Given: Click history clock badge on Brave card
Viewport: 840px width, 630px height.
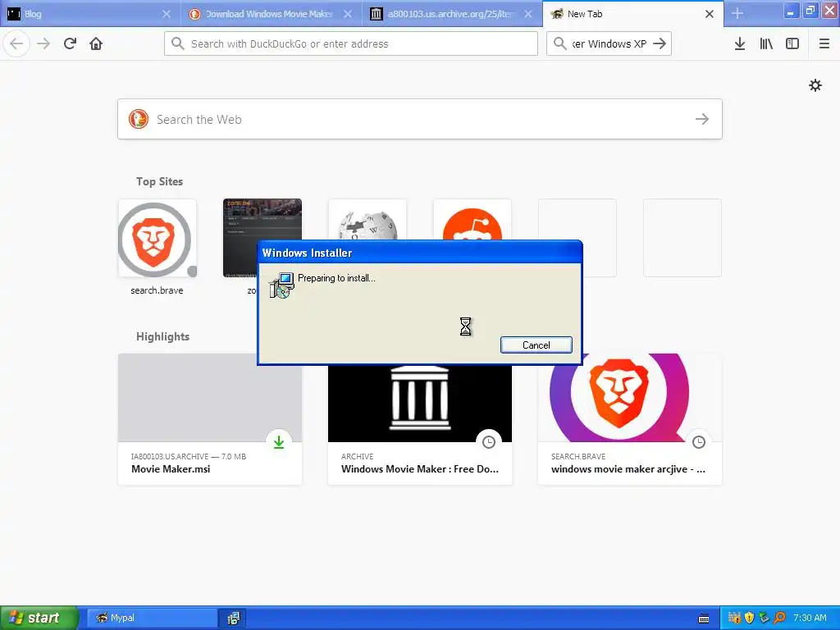Looking at the screenshot, I should point(699,442).
